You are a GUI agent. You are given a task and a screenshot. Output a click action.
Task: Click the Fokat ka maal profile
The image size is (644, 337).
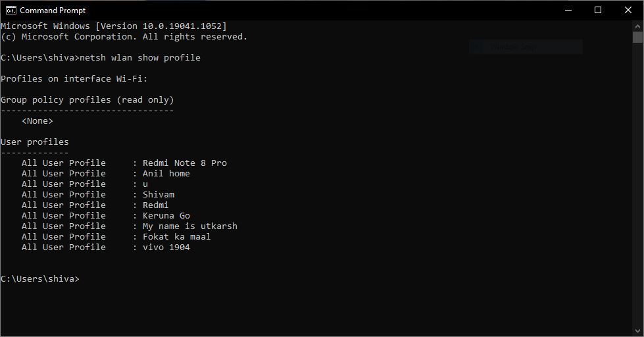click(176, 237)
